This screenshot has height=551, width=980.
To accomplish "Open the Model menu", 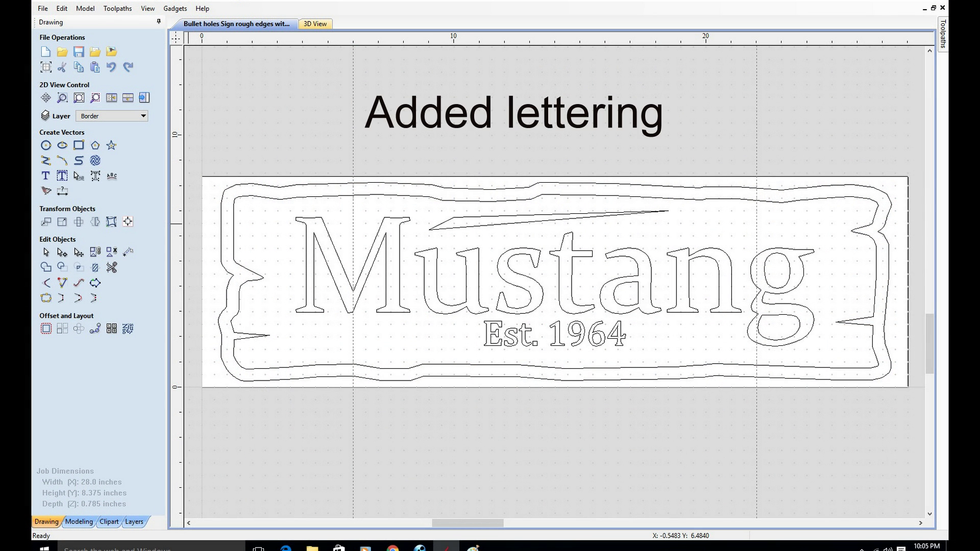I will 85,8.
